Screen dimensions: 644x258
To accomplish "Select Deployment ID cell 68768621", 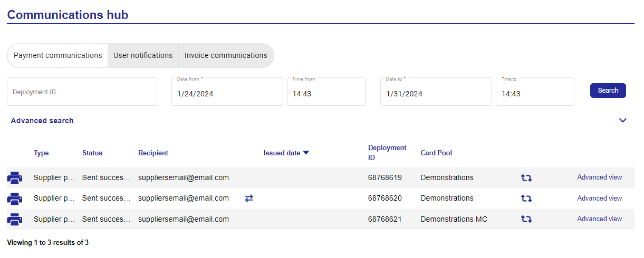I will click(385, 219).
